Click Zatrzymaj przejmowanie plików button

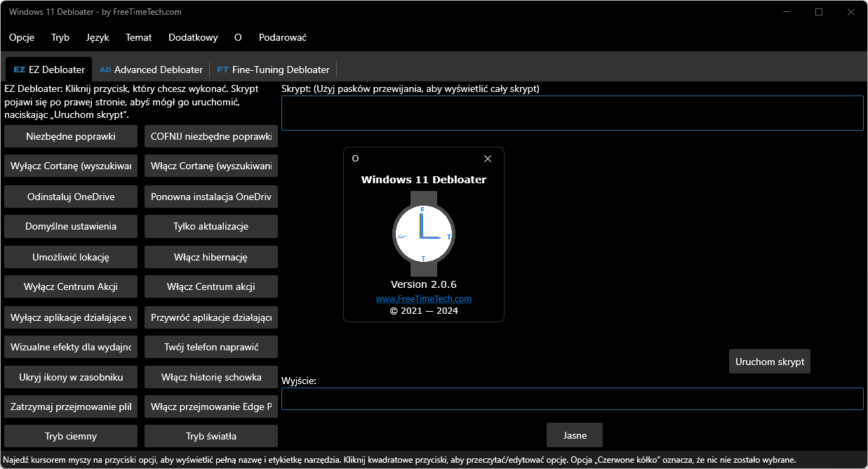tap(71, 407)
